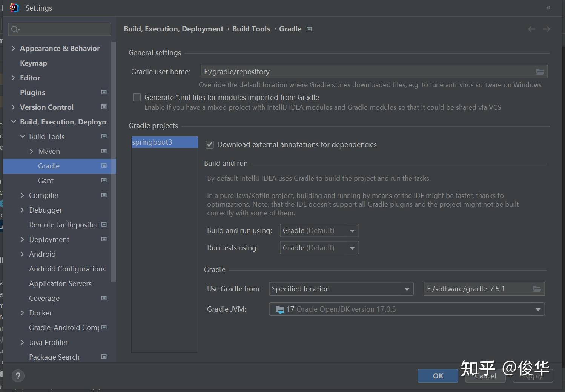Click the project-scope icon beside Maven
The width and height of the screenshot is (565, 392).
point(104,151)
